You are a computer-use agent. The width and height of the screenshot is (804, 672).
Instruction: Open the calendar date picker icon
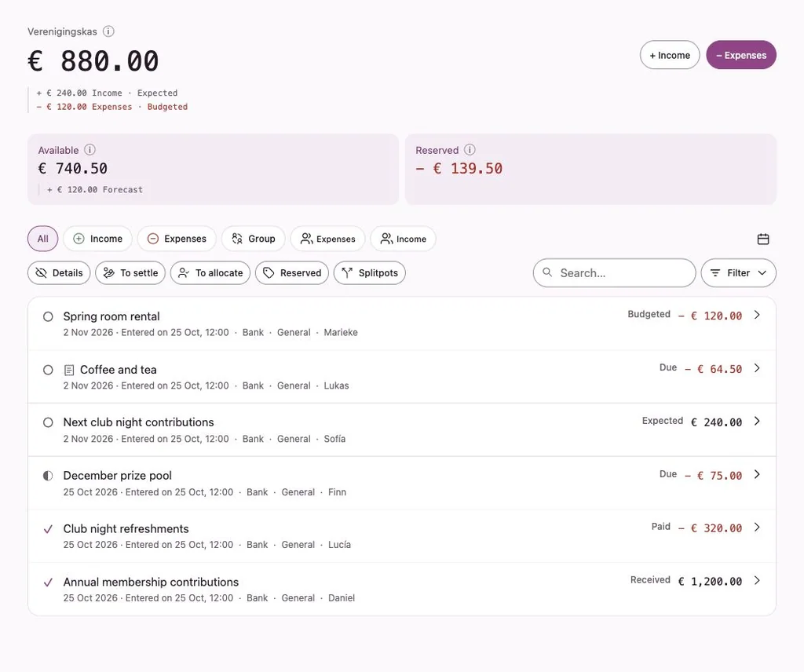tap(763, 239)
